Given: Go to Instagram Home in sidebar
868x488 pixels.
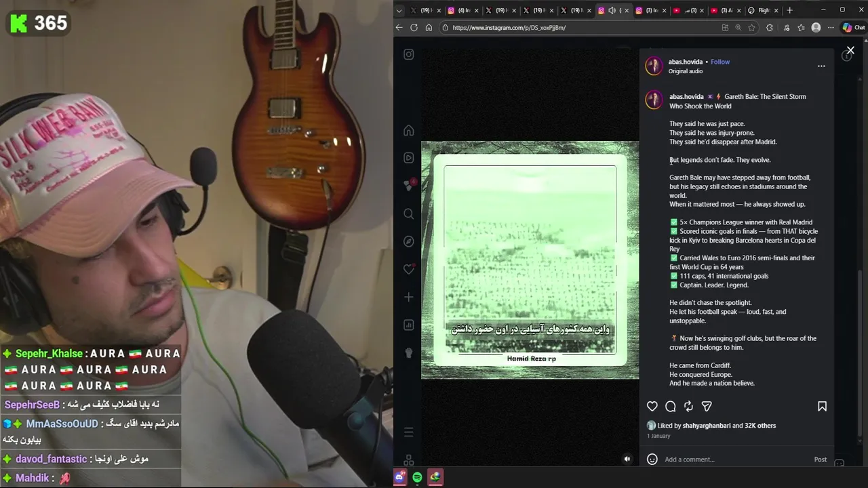Looking at the screenshot, I should 409,130.
